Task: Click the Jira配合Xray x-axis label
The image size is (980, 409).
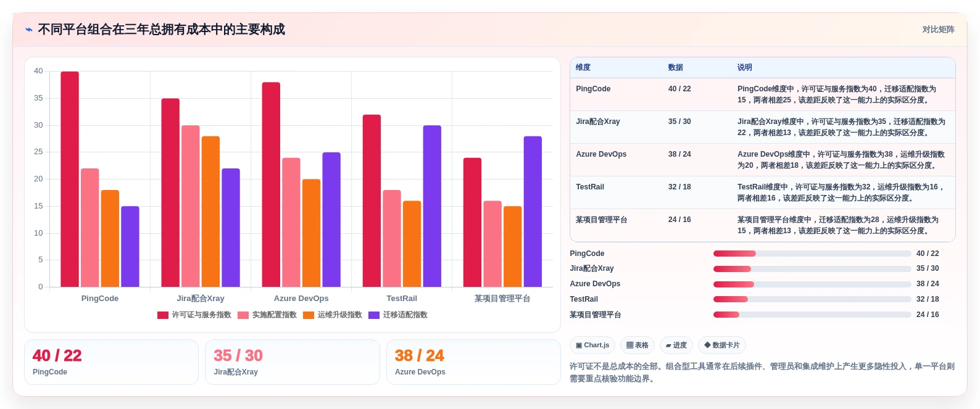Action: tap(201, 299)
